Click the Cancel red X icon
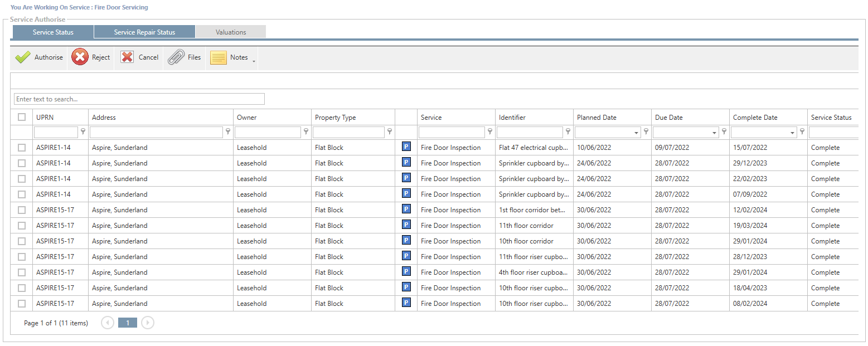Viewport: 868px width, 346px height. click(127, 57)
